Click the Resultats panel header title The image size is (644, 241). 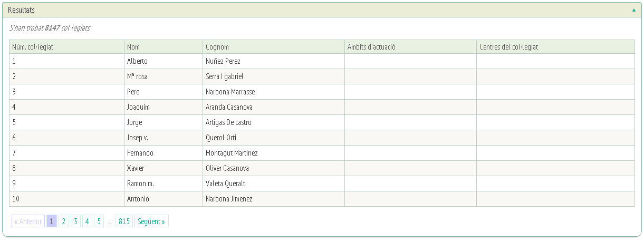click(22, 10)
